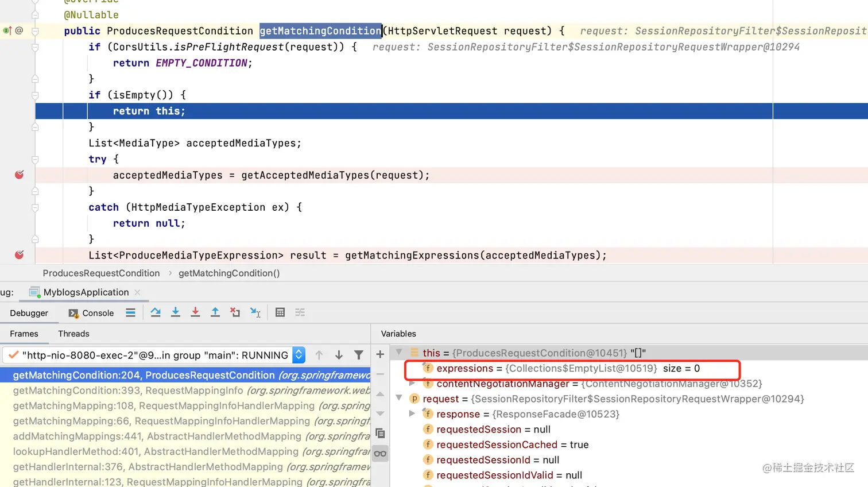
Task: Fold the catch block in gutter
Action: point(35,207)
